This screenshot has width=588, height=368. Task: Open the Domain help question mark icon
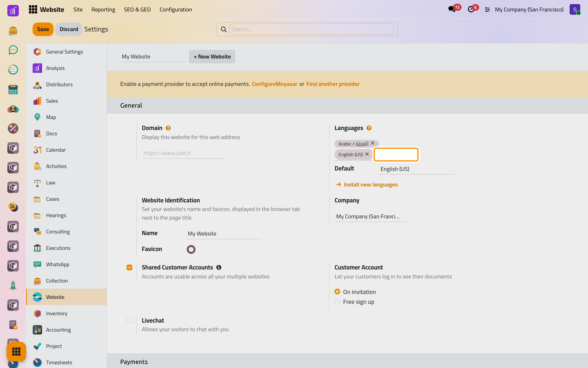[168, 128]
